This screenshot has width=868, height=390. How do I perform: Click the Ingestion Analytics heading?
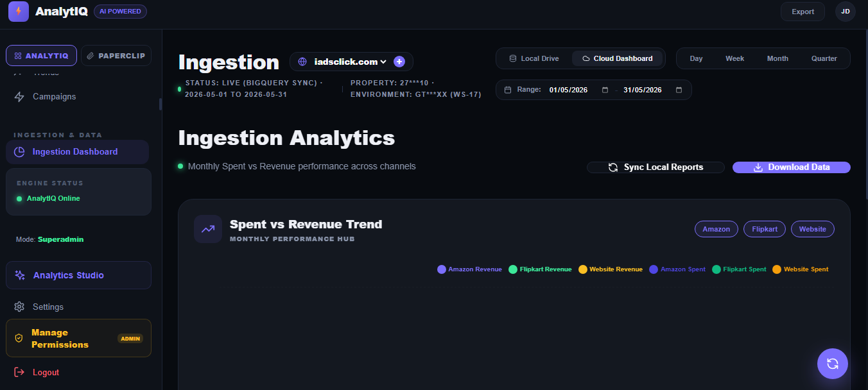[x=286, y=138]
